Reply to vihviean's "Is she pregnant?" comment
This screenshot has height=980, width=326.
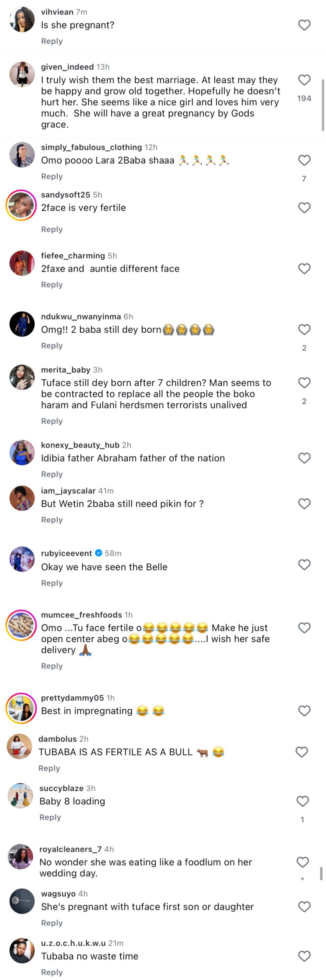point(52,41)
